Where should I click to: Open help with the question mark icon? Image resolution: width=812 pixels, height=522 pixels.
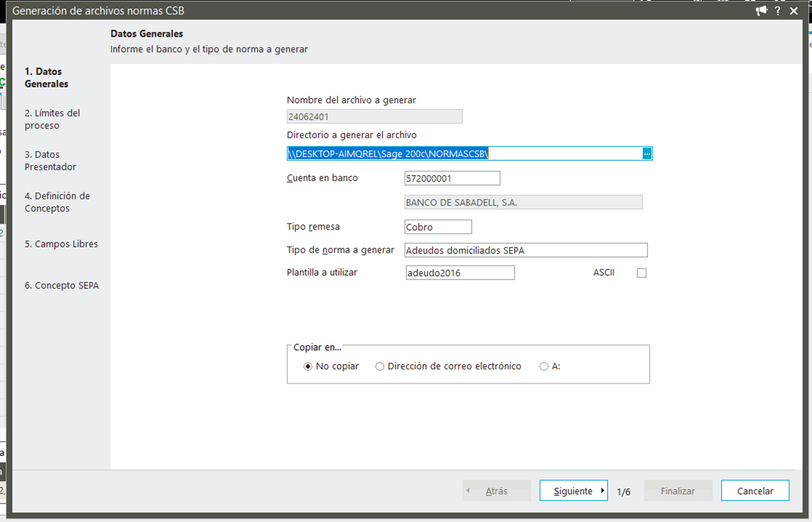click(x=778, y=11)
